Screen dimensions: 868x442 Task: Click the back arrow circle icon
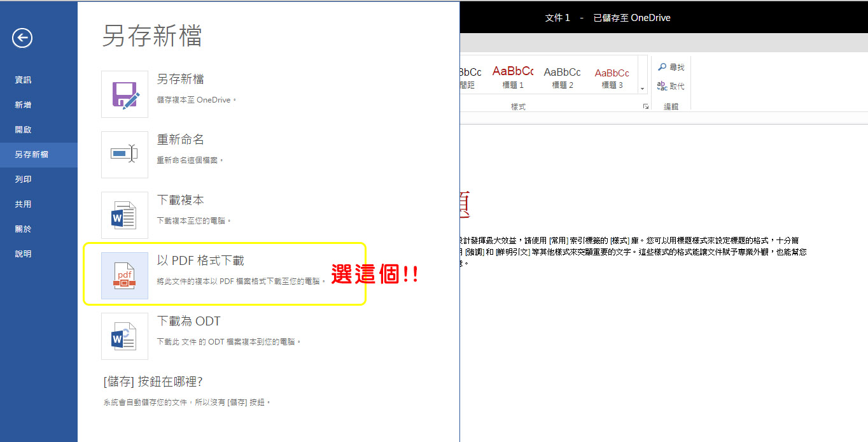(22, 38)
